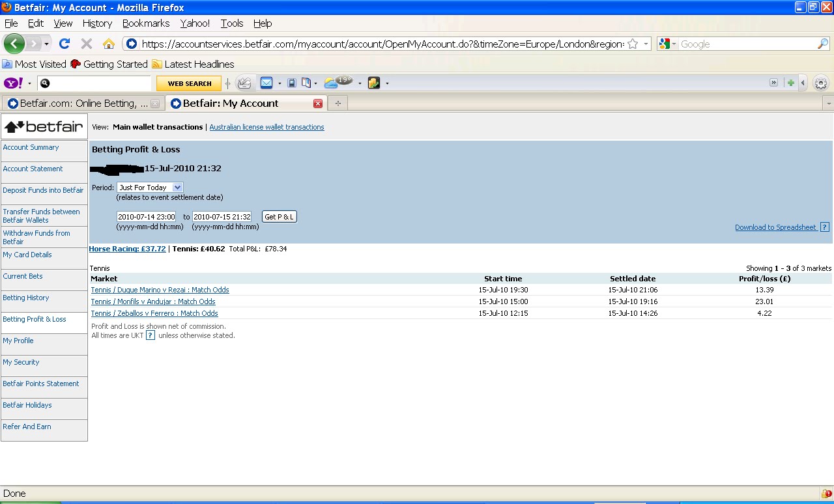834x504 pixels.
Task: Collapse the Yahoo toolbar with left arrow
Action: point(803,83)
